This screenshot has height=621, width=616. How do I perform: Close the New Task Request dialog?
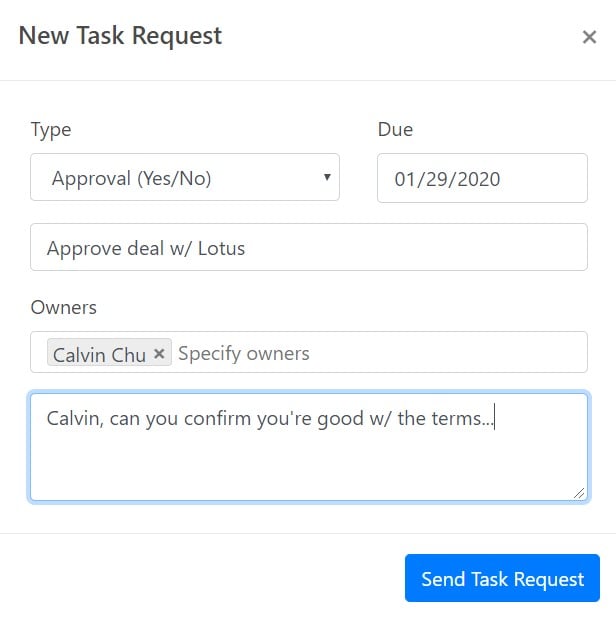coord(589,38)
